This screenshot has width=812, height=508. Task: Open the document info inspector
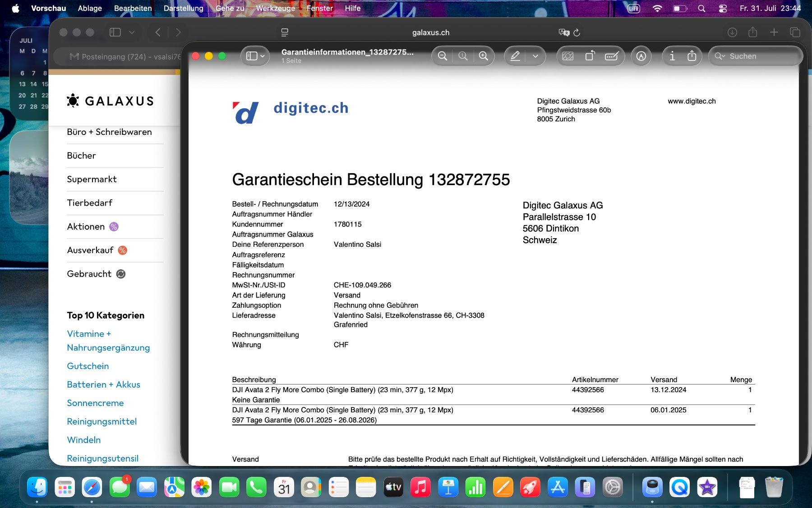(x=672, y=56)
